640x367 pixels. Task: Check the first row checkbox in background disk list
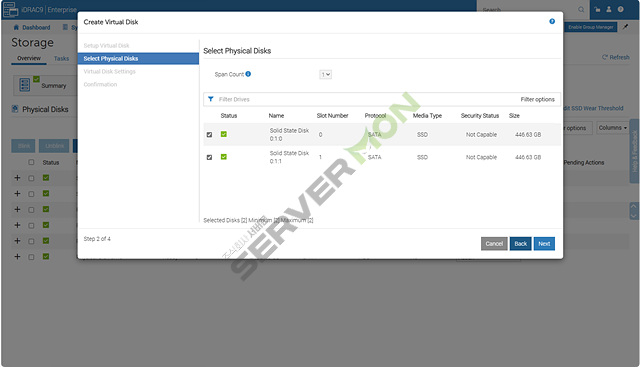click(31, 178)
